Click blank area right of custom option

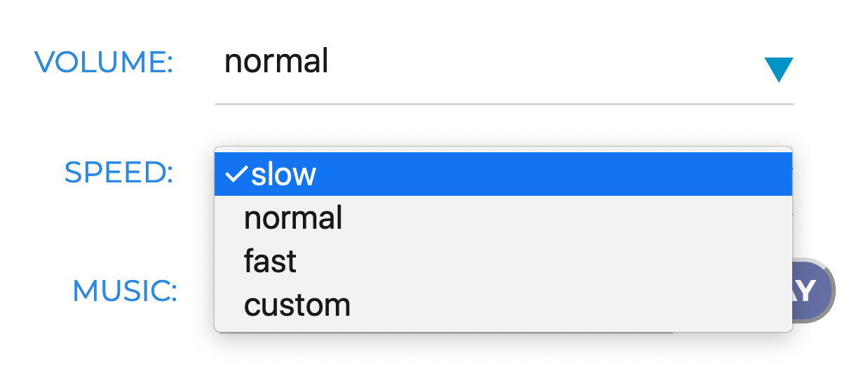click(x=561, y=305)
